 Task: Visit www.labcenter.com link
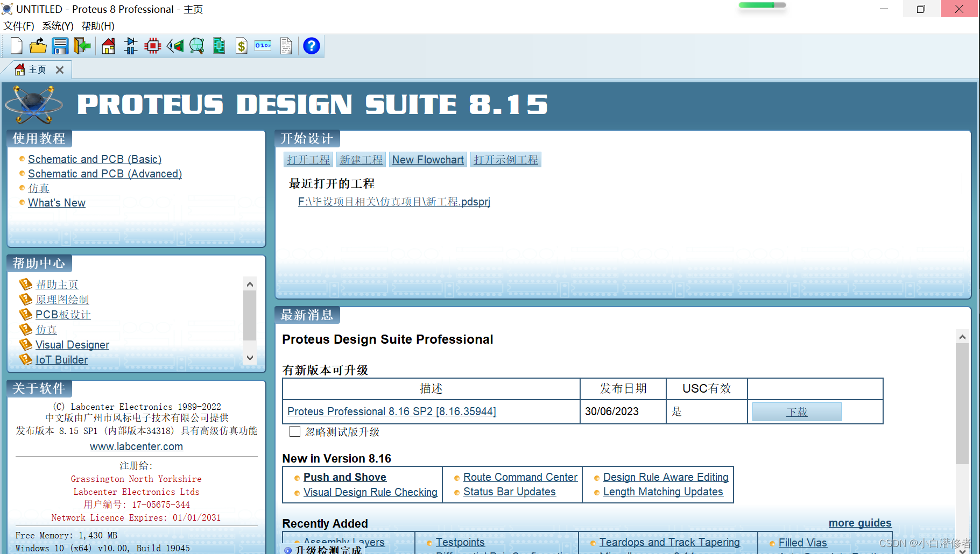[x=136, y=446]
